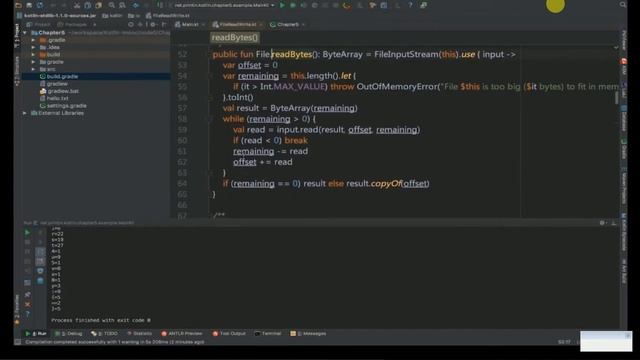Rerun program with Run panel green arrow
The width and height of the screenshot is (640, 360).
27,232
